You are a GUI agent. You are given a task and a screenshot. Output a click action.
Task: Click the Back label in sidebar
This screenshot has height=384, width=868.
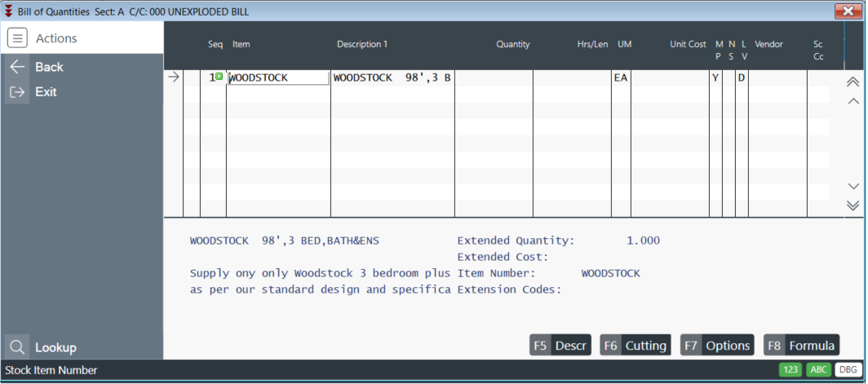pos(49,67)
